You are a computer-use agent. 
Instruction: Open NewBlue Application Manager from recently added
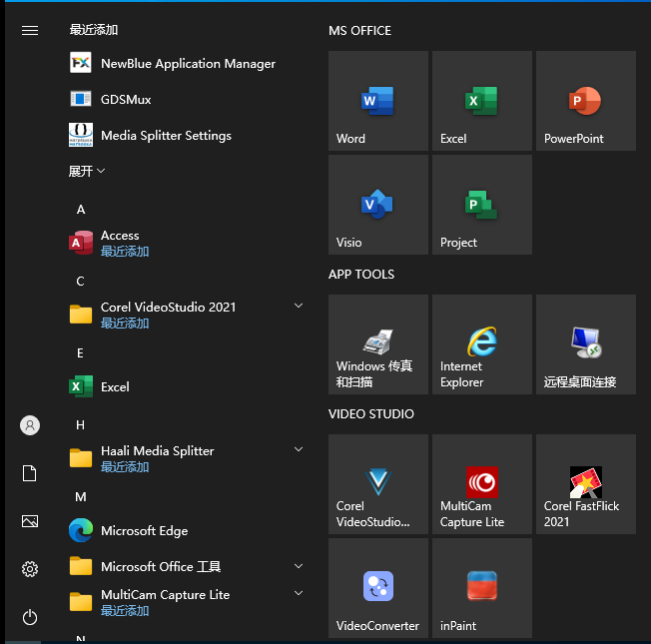[187, 63]
